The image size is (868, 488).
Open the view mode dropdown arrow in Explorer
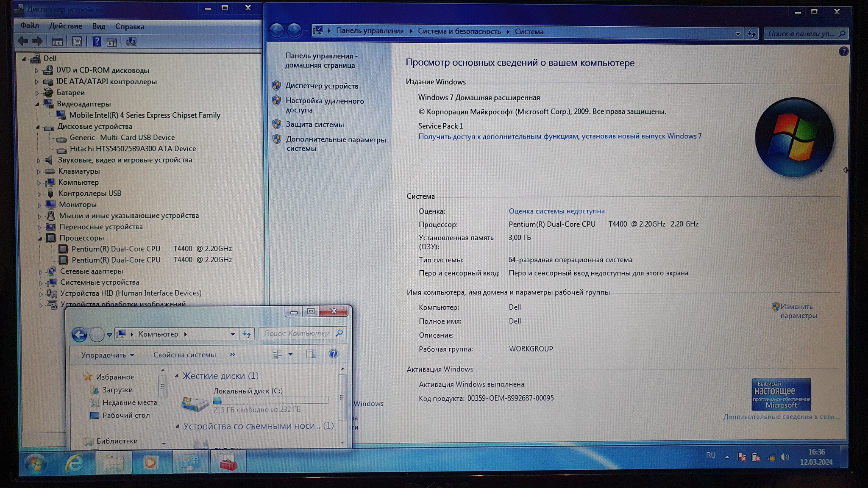(291, 354)
